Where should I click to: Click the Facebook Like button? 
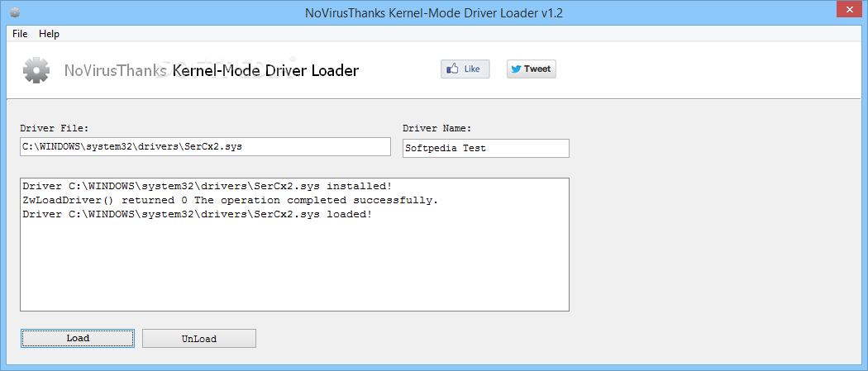465,69
